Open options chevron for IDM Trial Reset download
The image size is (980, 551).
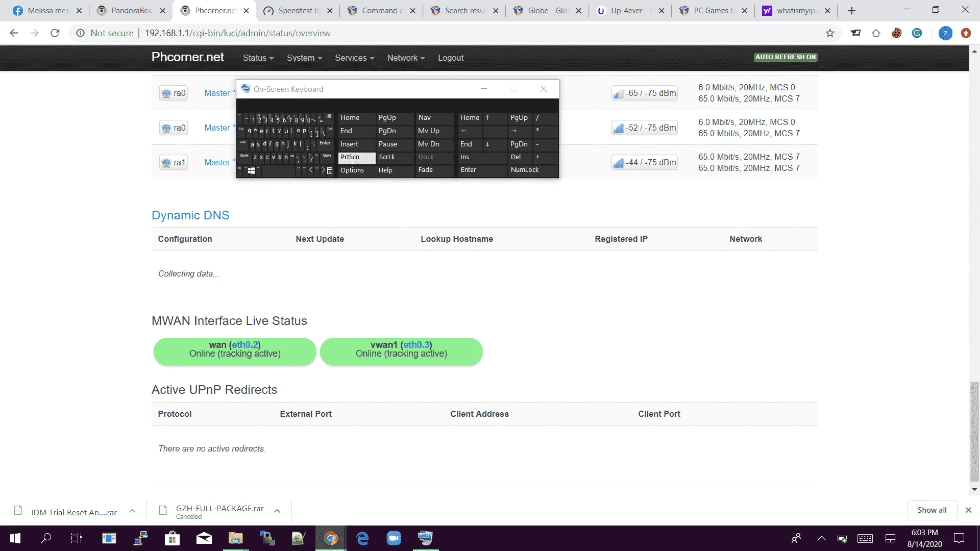[132, 511]
